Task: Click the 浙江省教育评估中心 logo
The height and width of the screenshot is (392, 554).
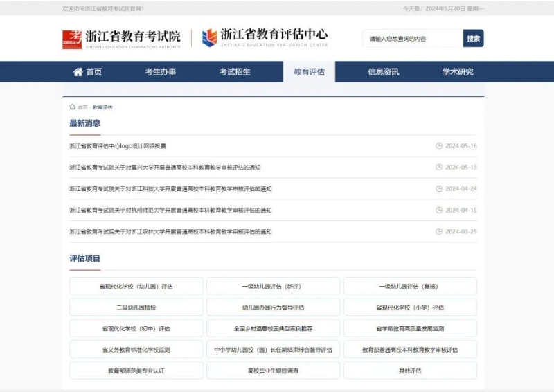Action: [265, 37]
